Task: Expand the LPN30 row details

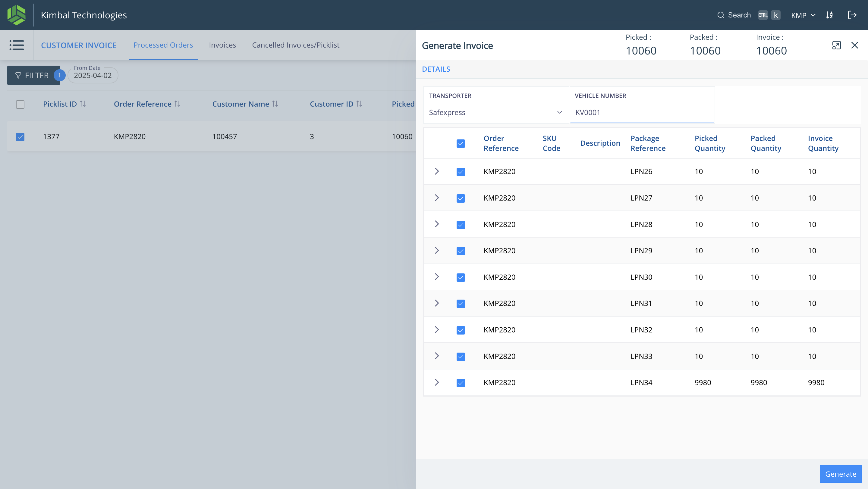Action: coord(437,277)
